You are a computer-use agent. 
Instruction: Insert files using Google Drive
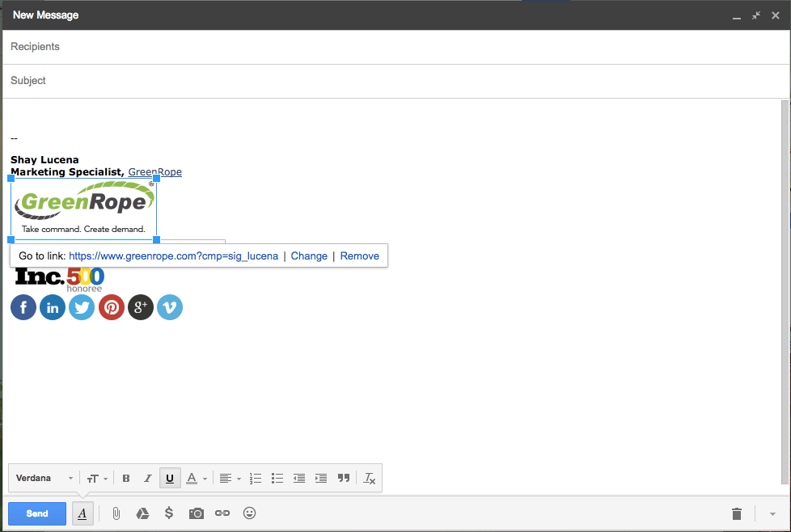pyautogui.click(x=143, y=513)
